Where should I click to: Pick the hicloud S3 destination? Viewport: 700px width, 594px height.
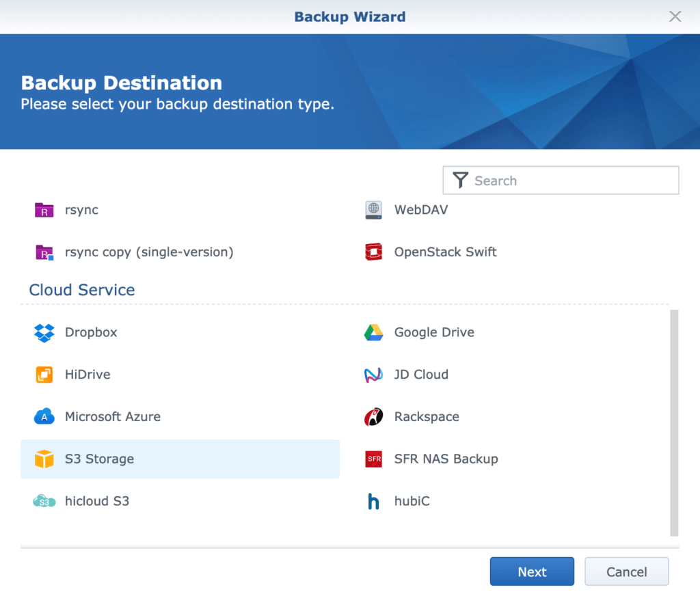point(96,502)
